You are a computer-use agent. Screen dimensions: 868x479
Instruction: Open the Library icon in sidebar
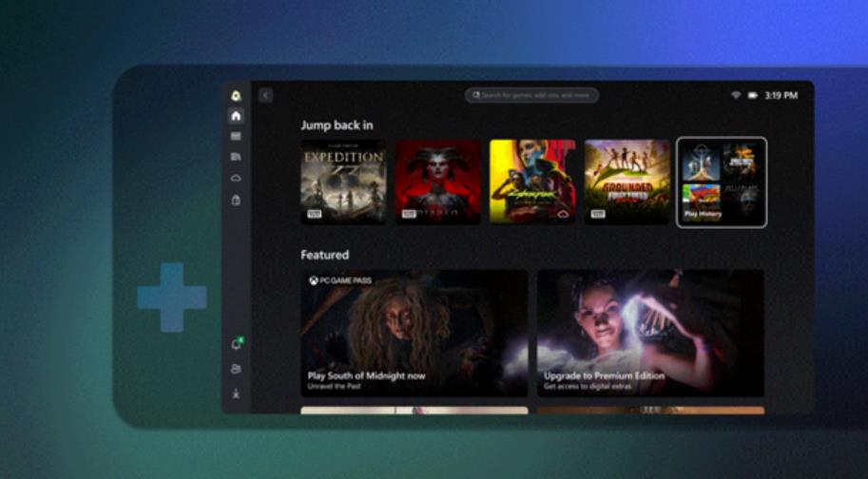(236, 157)
